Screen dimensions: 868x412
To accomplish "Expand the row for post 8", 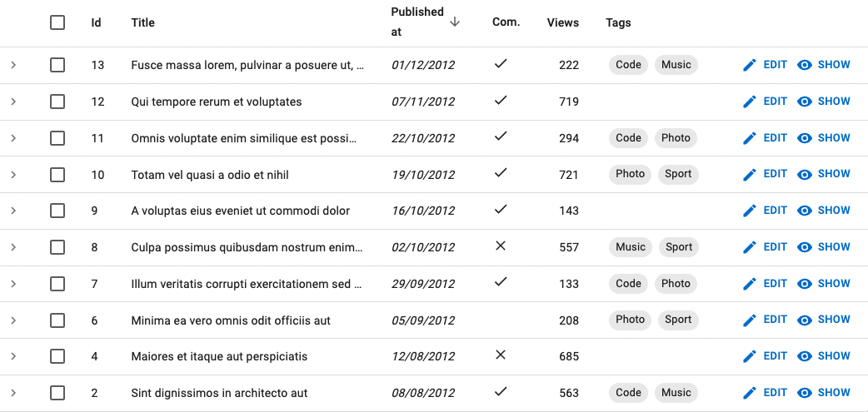I will [13, 247].
